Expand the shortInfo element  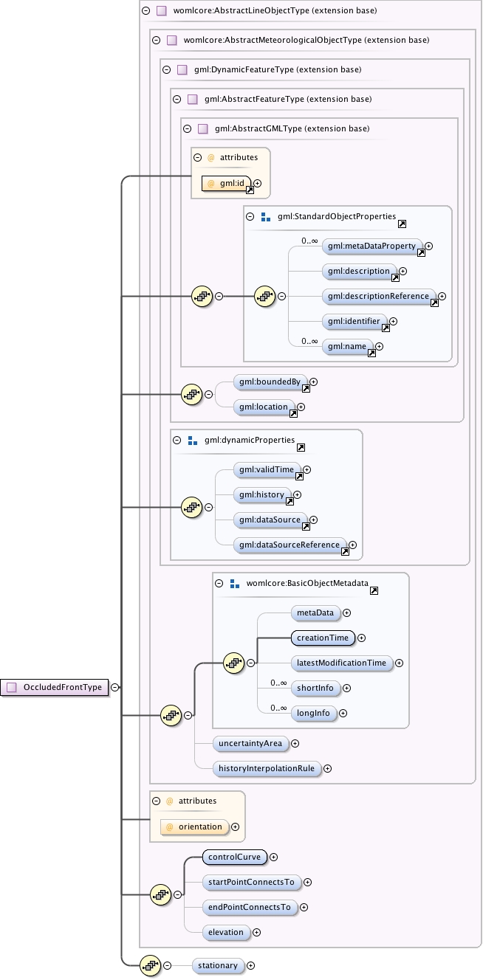[346, 688]
